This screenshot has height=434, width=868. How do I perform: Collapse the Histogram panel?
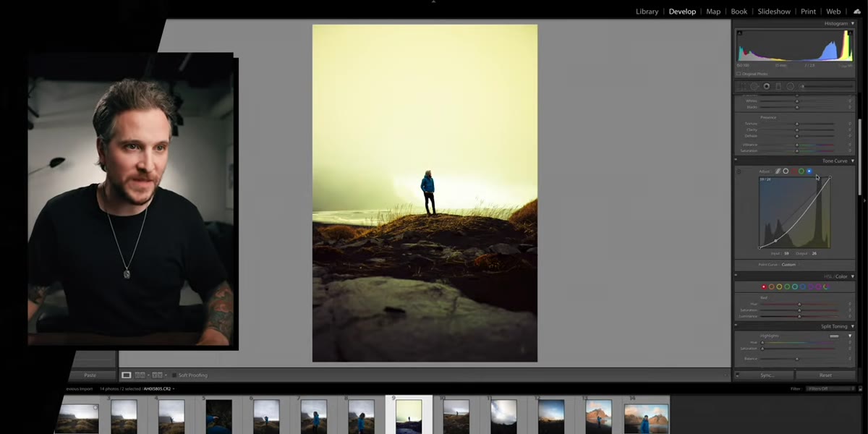point(853,24)
